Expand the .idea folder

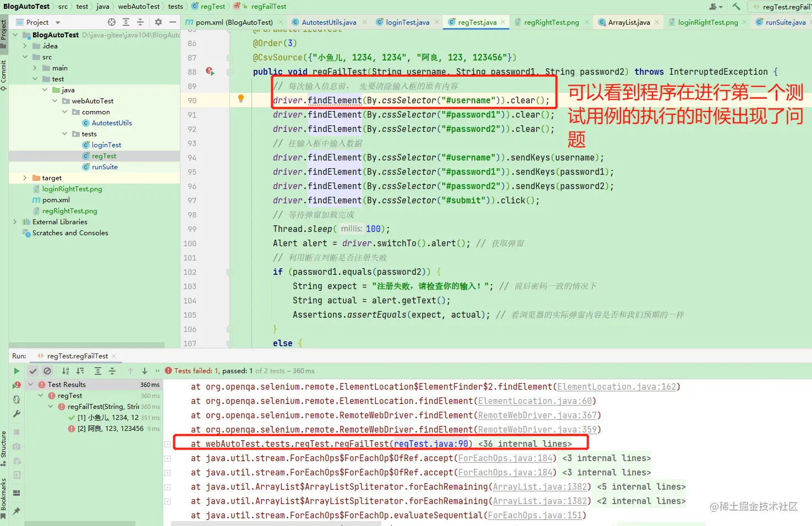click(x=25, y=46)
